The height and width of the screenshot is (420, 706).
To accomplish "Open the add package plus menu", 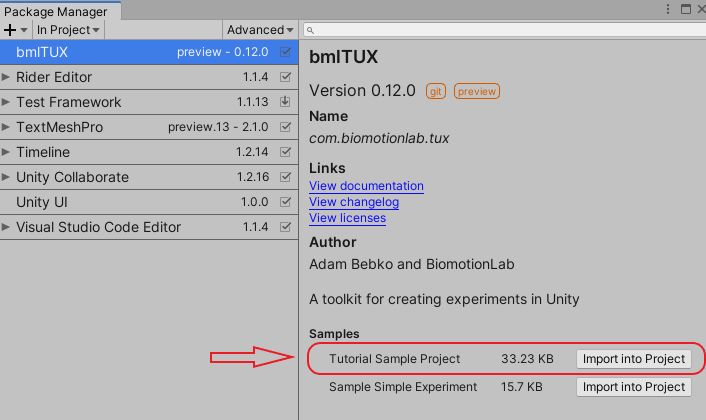I will (x=15, y=30).
